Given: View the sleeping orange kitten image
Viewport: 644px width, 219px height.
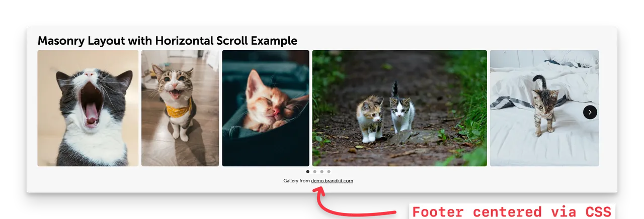Looking at the screenshot, I should click(266, 108).
